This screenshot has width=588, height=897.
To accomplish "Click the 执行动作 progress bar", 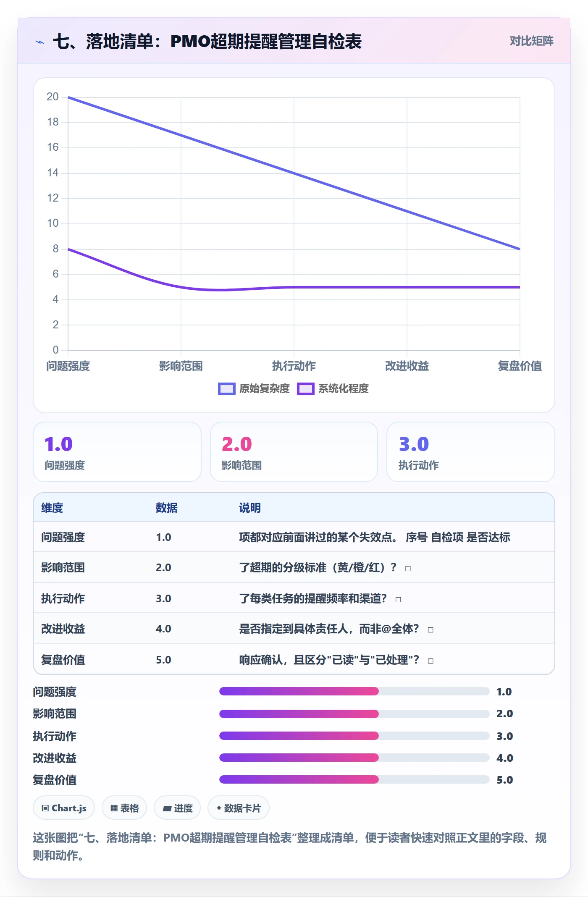I will [x=354, y=736].
